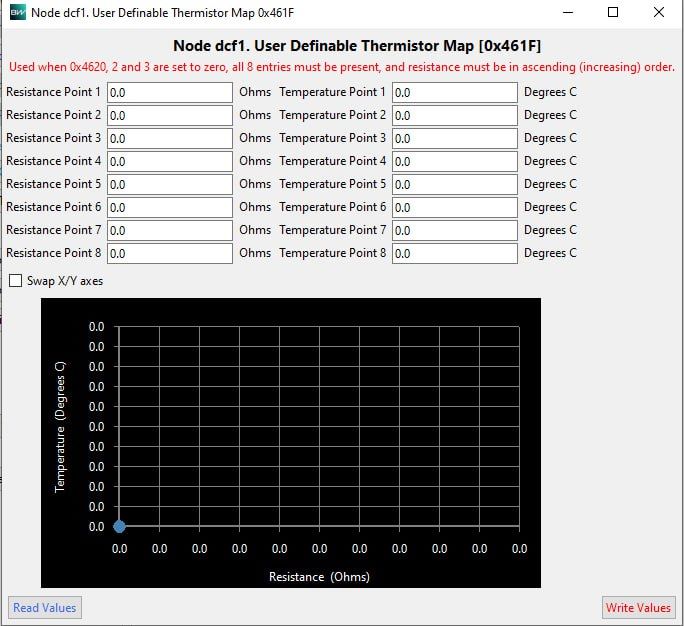684x626 pixels.
Task: Activate the Temperature Point 5 field
Action: point(455,185)
